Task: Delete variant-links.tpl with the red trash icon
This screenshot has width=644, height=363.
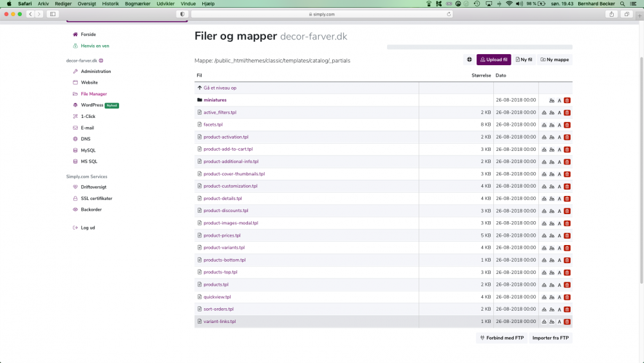Action: click(x=567, y=322)
